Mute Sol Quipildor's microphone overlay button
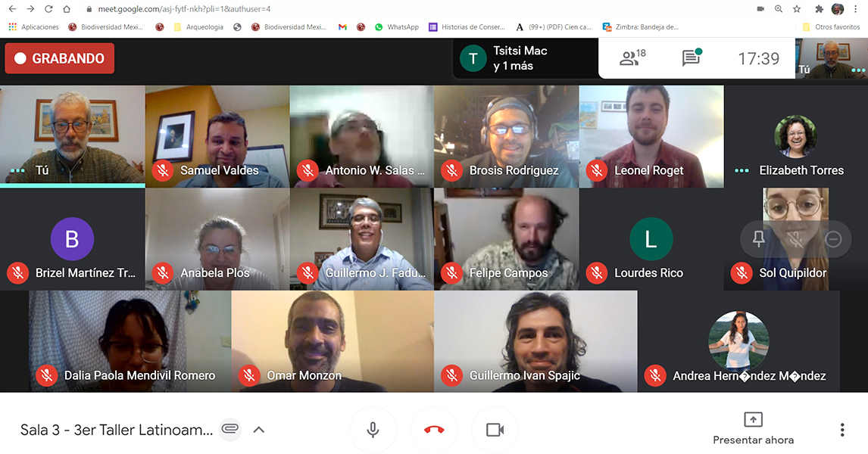Screen dimensions: 868x454 [x=795, y=239]
